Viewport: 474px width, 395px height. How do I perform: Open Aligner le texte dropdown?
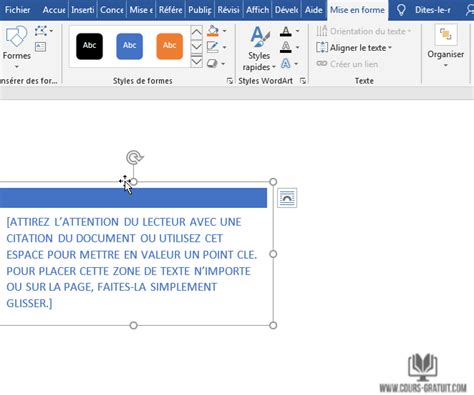point(354,48)
